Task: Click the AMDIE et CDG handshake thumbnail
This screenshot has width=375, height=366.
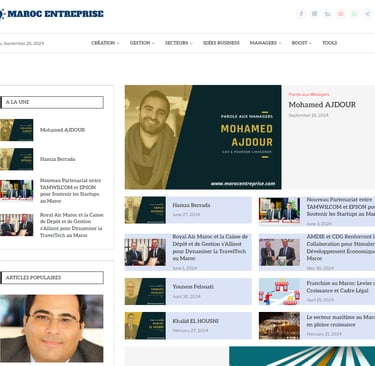Action: [x=279, y=252]
